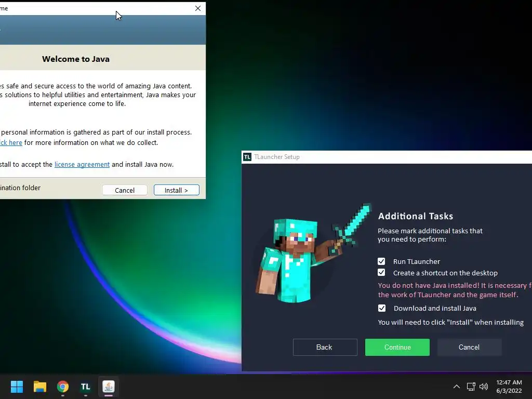Open the 'click here' information link
This screenshot has height=399, width=532.
pyautogui.click(x=11, y=142)
